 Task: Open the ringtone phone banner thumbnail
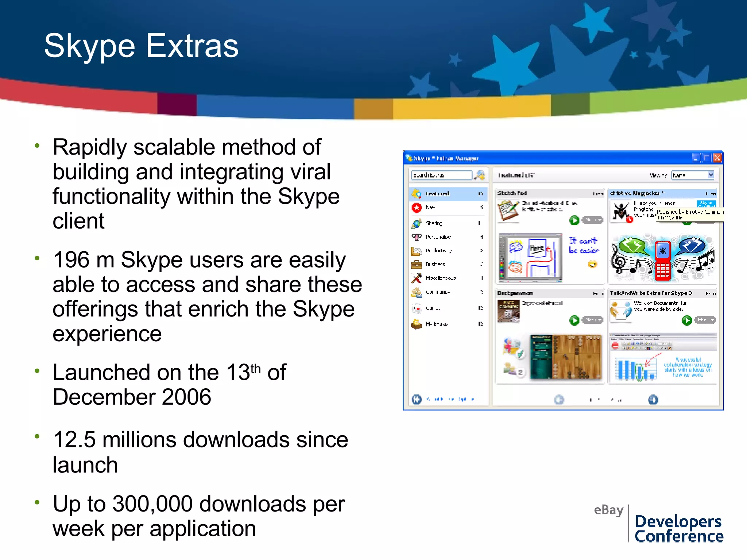click(x=663, y=258)
